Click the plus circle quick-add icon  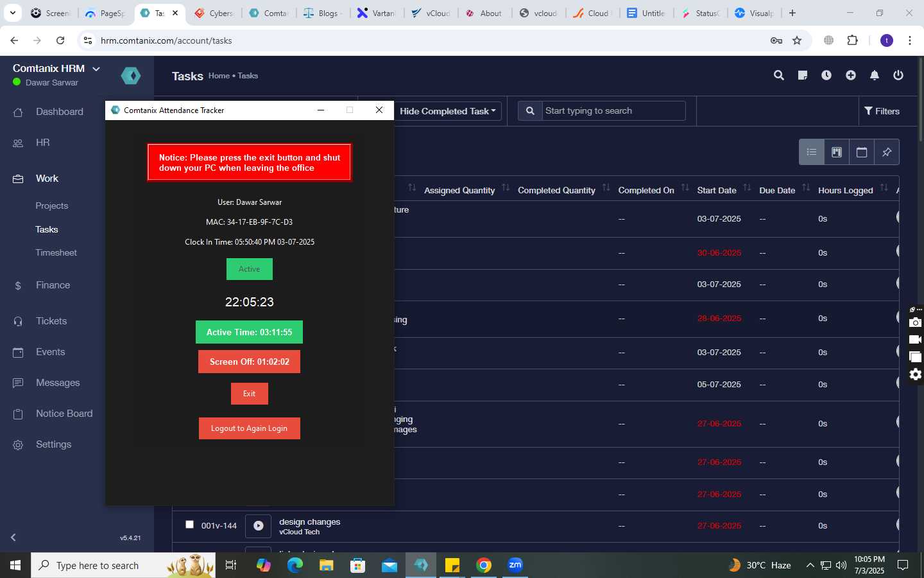pyautogui.click(x=851, y=75)
